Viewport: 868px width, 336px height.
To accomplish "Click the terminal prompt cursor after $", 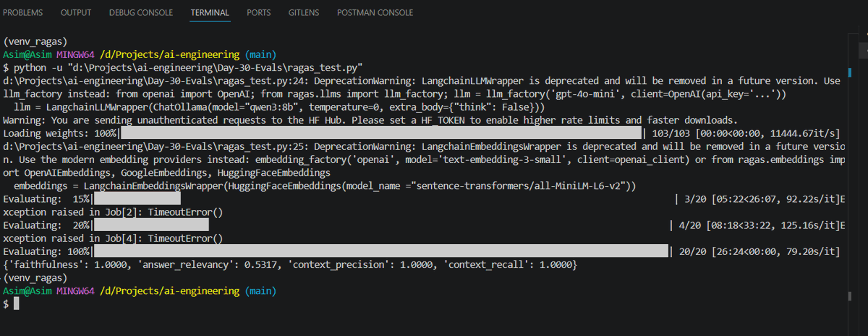I will click(18, 303).
